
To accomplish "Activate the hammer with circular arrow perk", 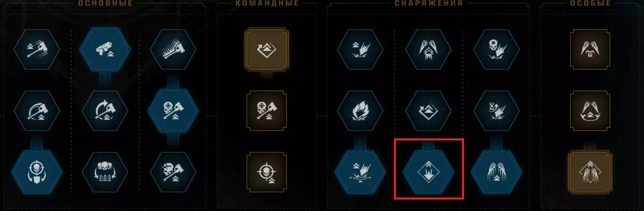I will 105,111.
